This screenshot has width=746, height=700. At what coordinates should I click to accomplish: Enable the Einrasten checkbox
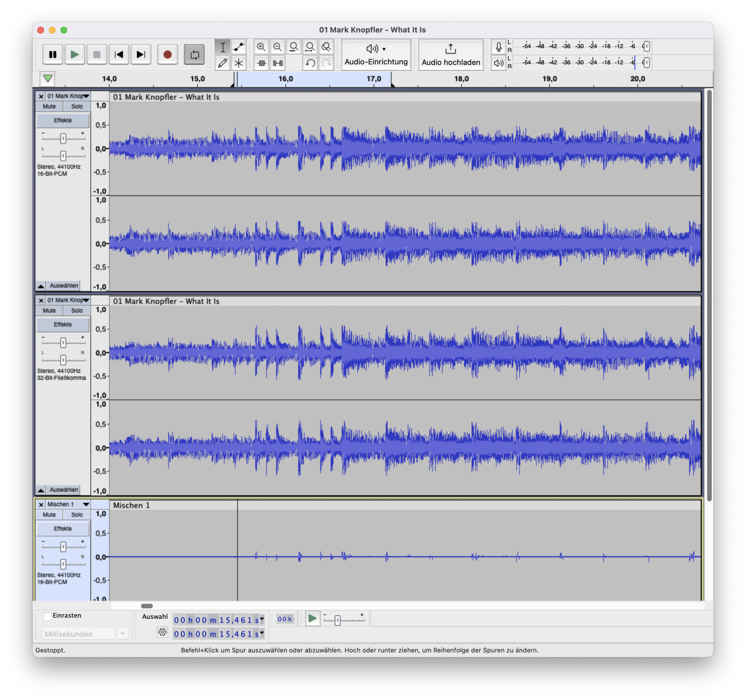pos(47,616)
